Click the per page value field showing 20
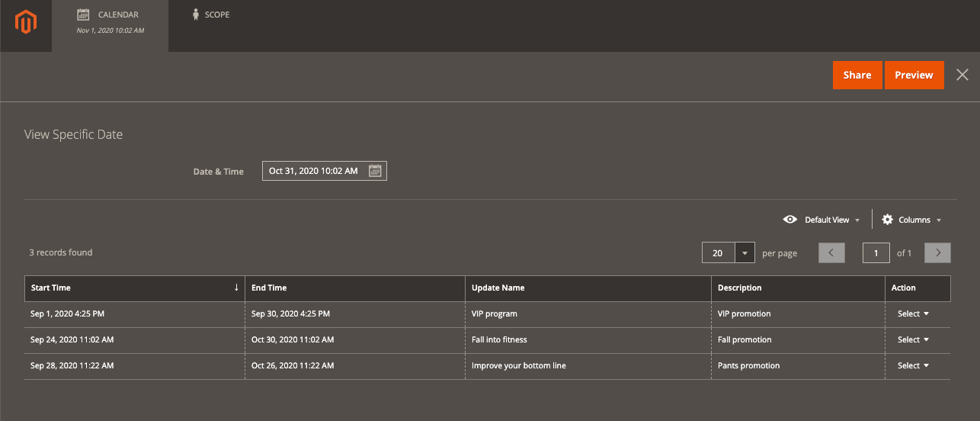This screenshot has height=421, width=980. click(719, 252)
